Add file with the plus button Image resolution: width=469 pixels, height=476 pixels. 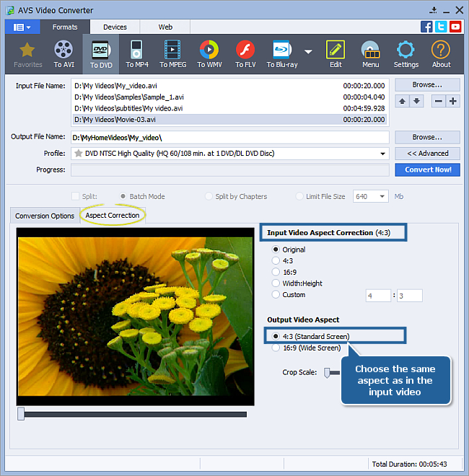pyautogui.click(x=453, y=101)
